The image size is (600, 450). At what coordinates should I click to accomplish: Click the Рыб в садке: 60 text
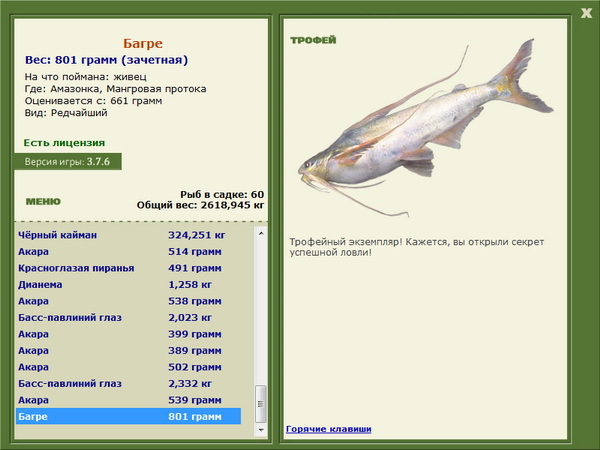[x=222, y=194]
